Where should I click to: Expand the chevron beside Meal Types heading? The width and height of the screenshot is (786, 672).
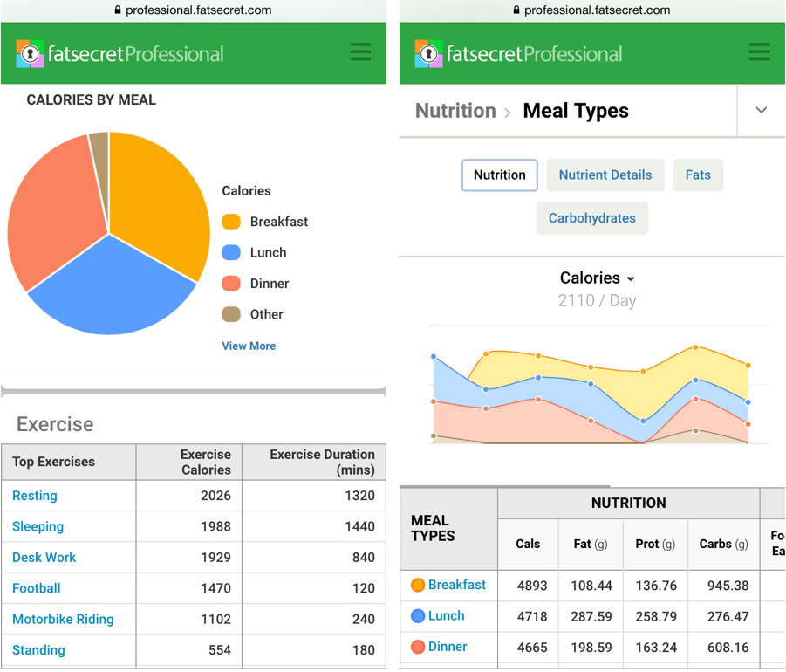click(761, 111)
